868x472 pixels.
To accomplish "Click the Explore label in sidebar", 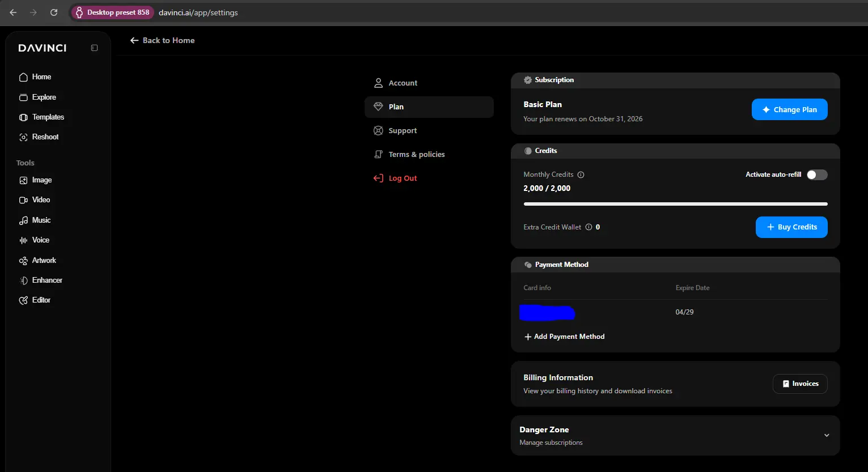I will point(44,97).
